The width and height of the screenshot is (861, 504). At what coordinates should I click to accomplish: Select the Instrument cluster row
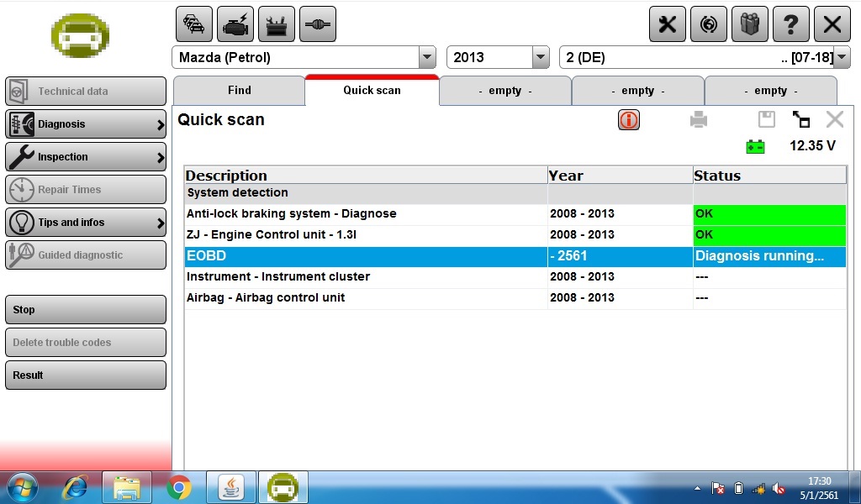[515, 277]
